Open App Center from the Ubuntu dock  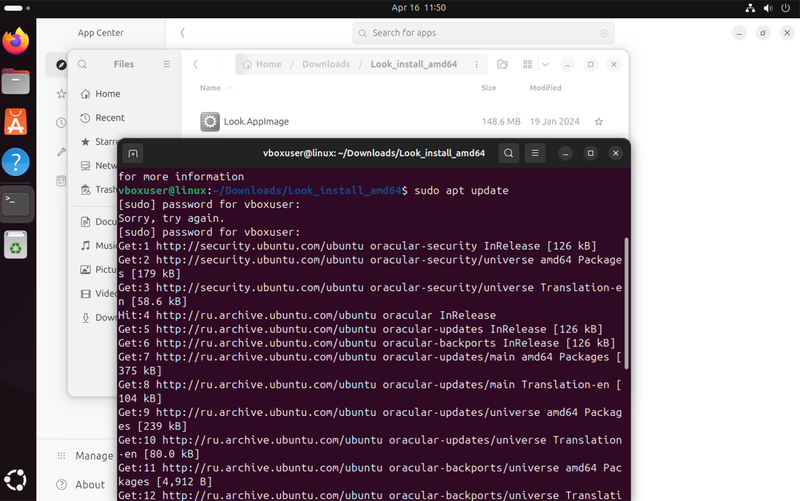pyautogui.click(x=16, y=122)
